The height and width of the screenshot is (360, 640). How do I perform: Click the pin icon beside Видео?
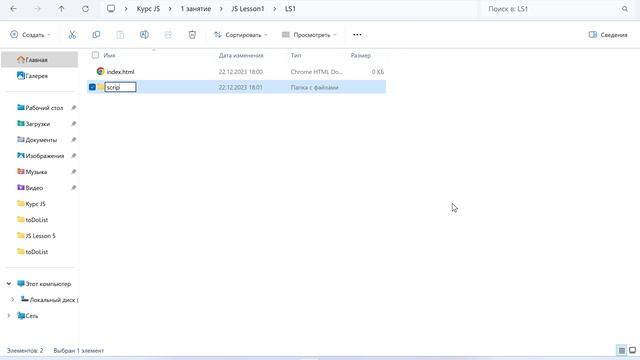coord(74,188)
